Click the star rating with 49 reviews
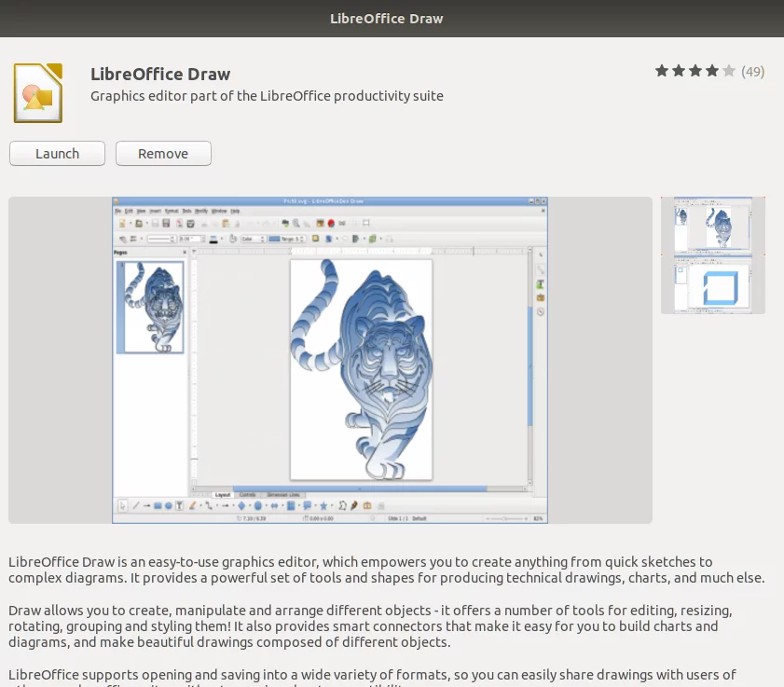The image size is (784, 687). (709, 72)
